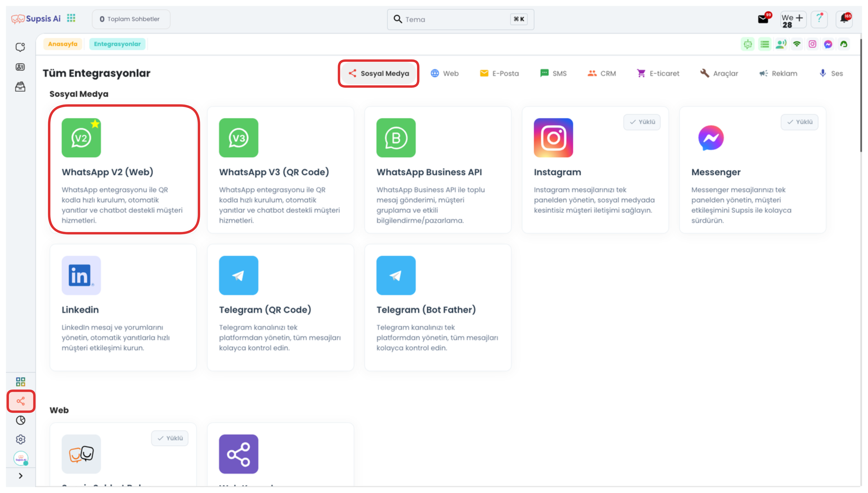Click the 0 Toplam Sohbetler button
The width and height of the screenshot is (868, 493).
(131, 19)
